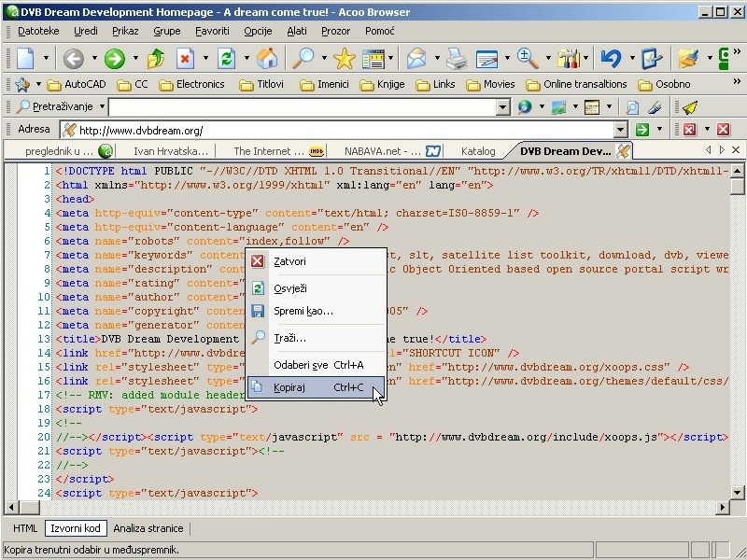Expand the Mail icon dropdown arrow
Viewport: 747px width, 560px height.
click(437, 59)
